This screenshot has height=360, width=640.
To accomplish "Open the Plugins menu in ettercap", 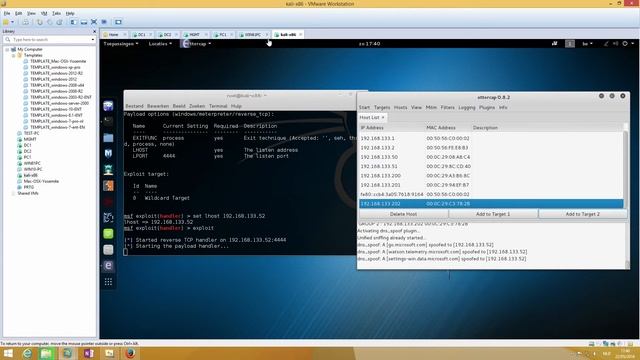I will click(487, 107).
